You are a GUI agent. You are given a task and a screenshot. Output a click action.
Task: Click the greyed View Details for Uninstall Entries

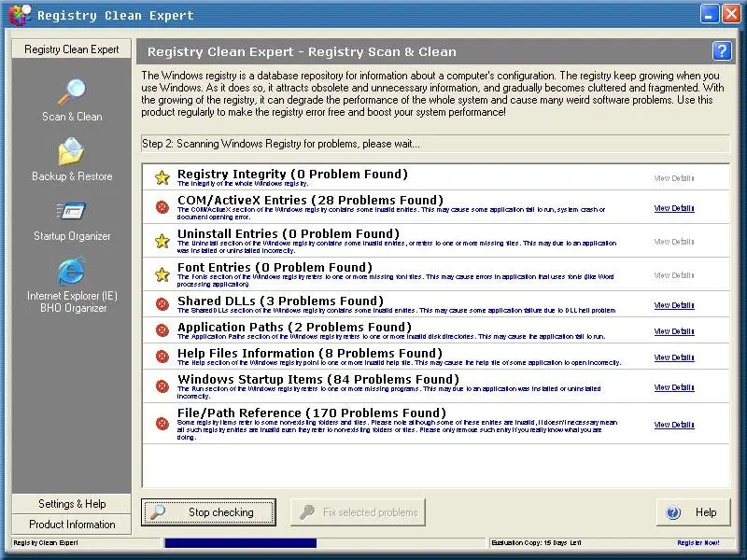point(674,242)
